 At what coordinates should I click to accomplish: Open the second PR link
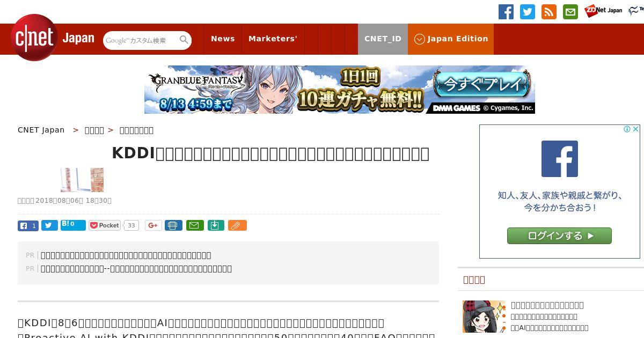pyautogui.click(x=136, y=269)
